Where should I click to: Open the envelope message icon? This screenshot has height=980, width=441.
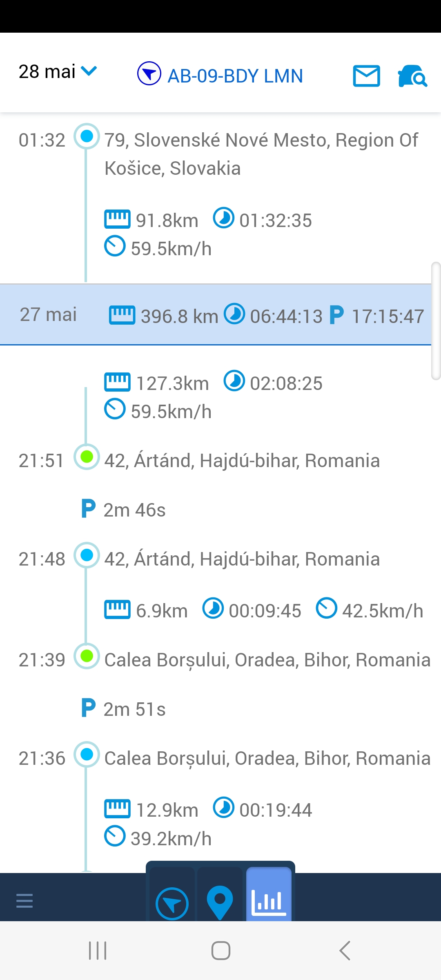coord(366,76)
